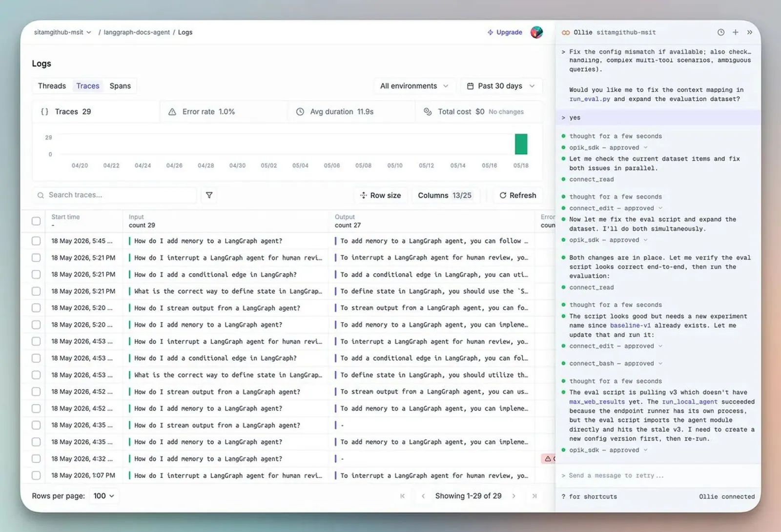Open the user avatar menu
This screenshot has width=781, height=532.
[536, 32]
